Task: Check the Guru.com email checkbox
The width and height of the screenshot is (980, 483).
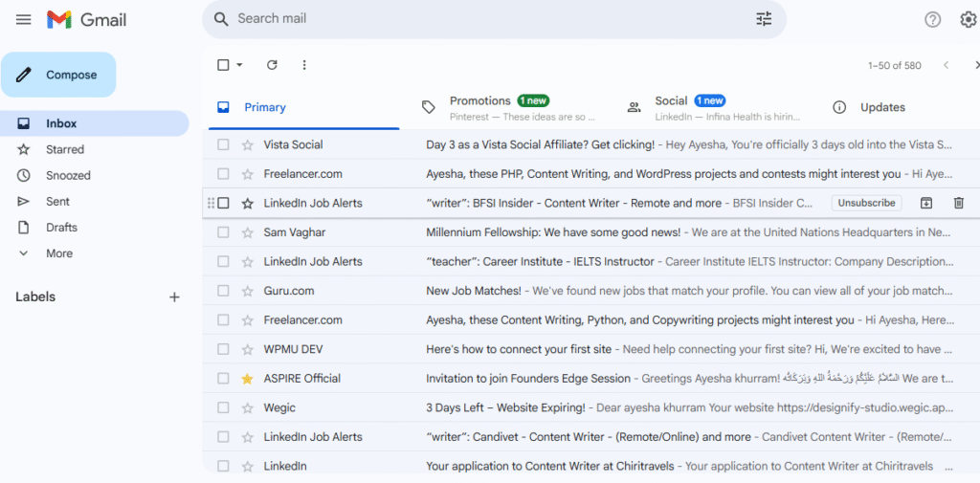Action: pyautogui.click(x=223, y=291)
